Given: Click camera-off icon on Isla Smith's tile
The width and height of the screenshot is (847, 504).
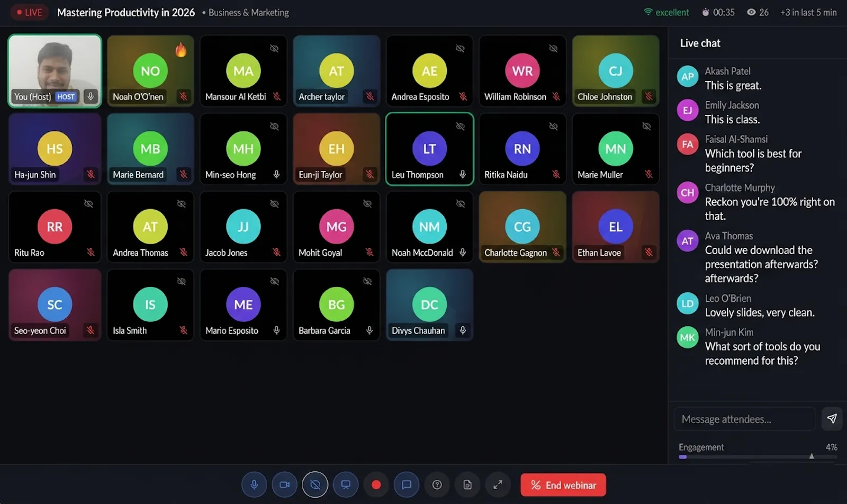Looking at the screenshot, I should pyautogui.click(x=181, y=282).
